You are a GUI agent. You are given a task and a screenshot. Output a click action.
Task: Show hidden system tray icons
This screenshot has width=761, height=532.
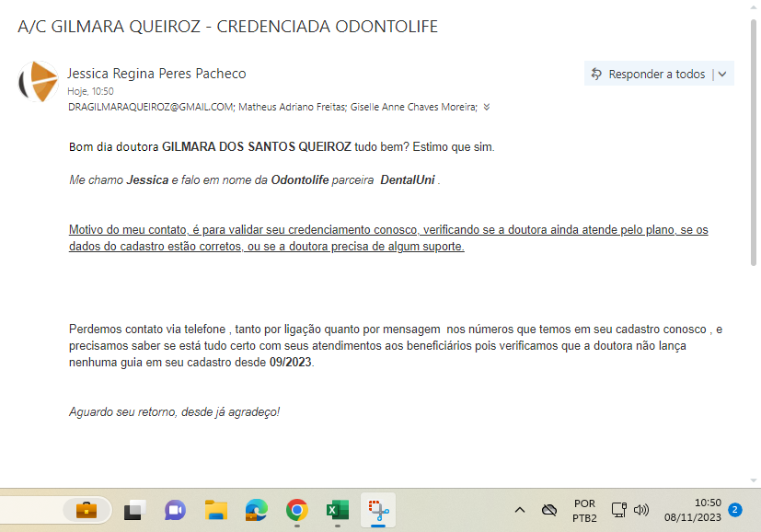(x=520, y=510)
